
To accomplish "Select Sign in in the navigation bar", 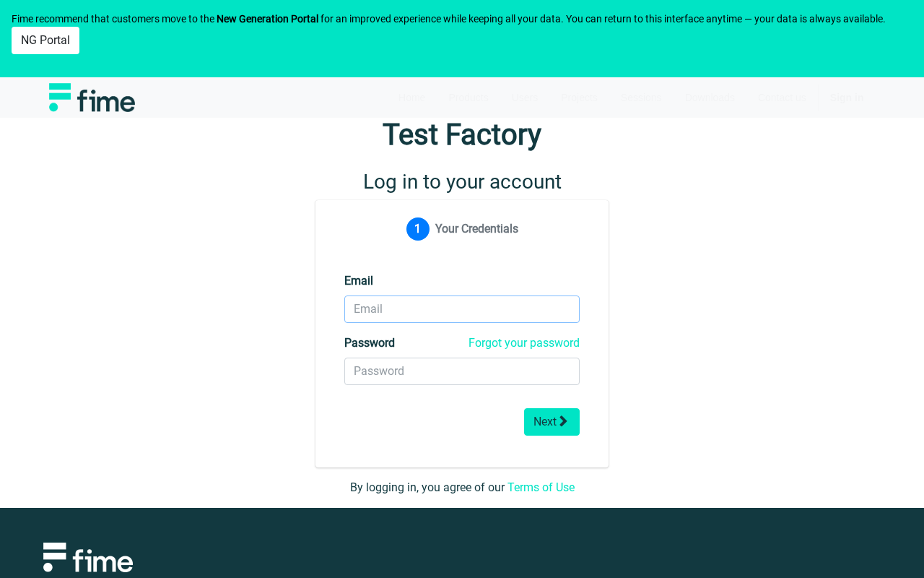I will click(847, 98).
